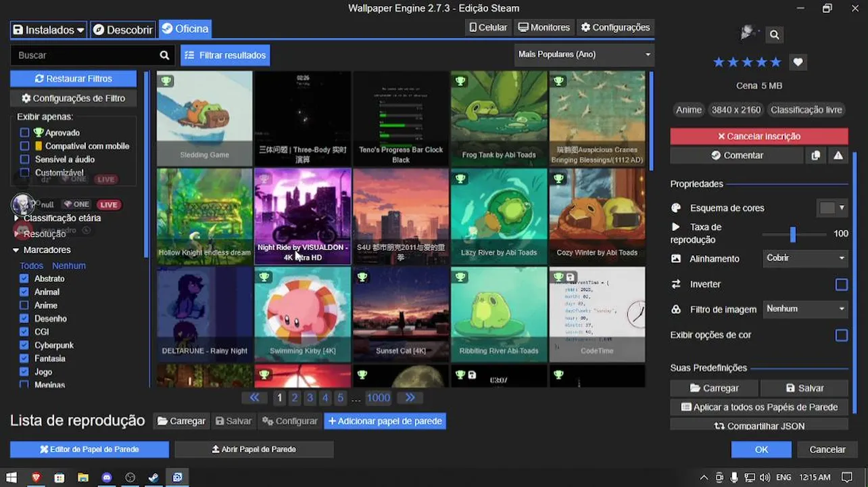Enable Exibir opções de cor checkbox
Viewport: 868px width, 487px height.
842,335
